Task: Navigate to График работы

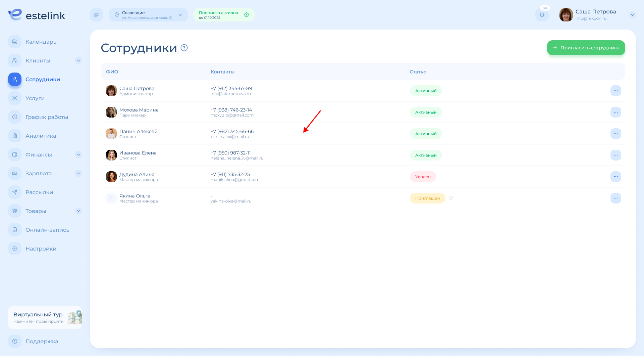Action: point(47,117)
